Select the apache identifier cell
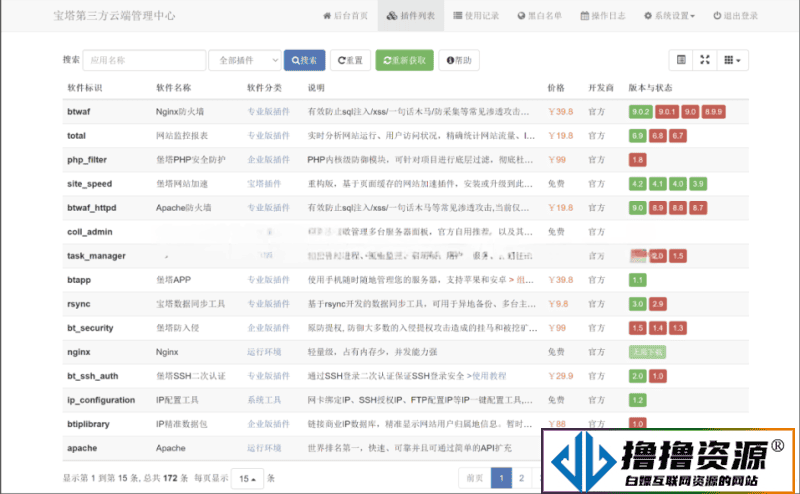This screenshot has width=800, height=494. click(82, 448)
